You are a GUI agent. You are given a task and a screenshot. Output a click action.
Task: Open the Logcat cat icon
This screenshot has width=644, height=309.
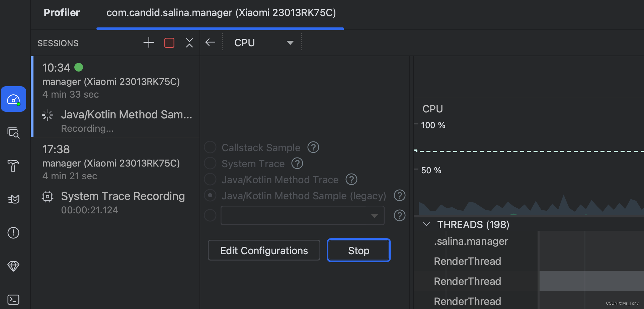point(13,199)
